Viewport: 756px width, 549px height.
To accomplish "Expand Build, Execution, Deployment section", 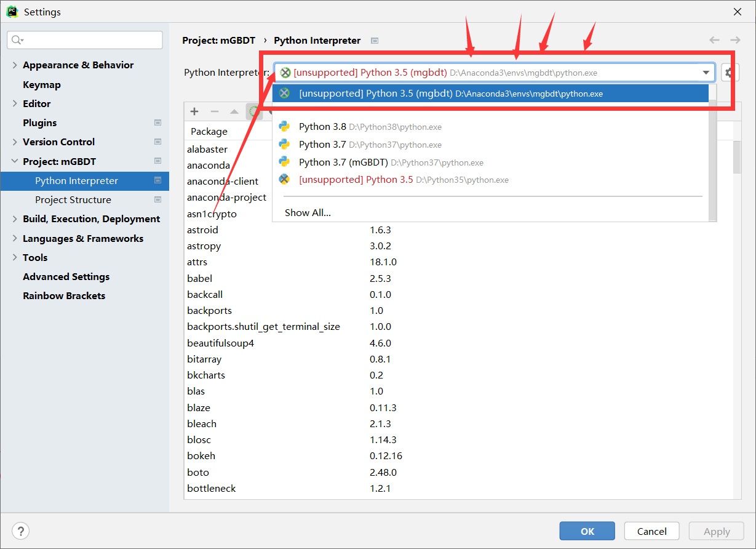I will point(15,218).
